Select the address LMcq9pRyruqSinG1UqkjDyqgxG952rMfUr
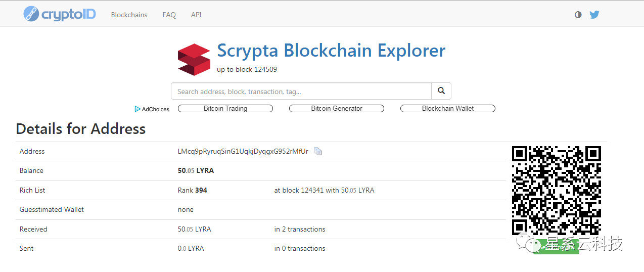Viewport: 644px width, 272px height. [x=243, y=151]
